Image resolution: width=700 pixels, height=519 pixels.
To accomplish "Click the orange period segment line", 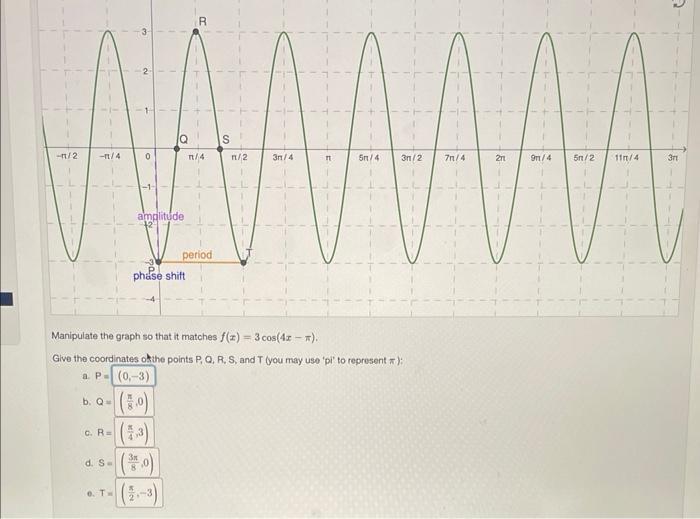I will pyautogui.click(x=200, y=262).
